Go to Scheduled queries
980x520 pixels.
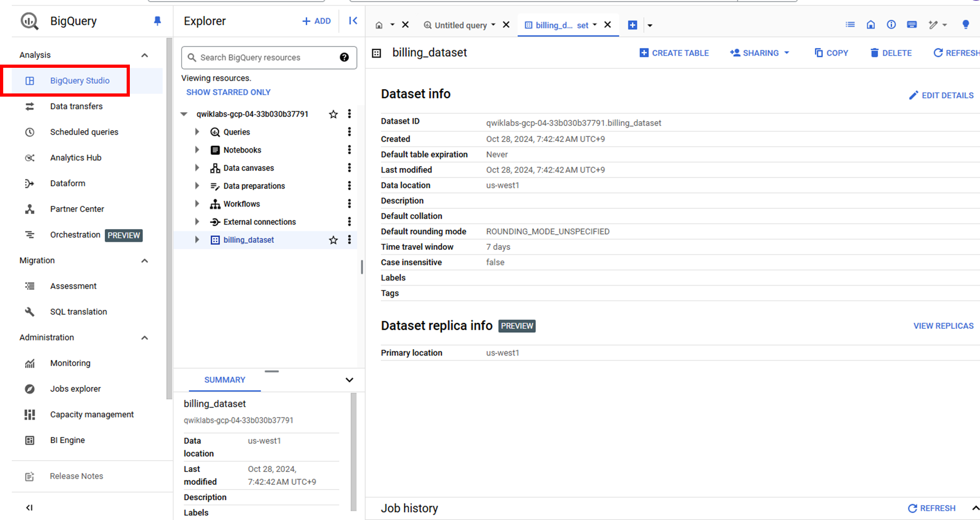pyautogui.click(x=84, y=132)
